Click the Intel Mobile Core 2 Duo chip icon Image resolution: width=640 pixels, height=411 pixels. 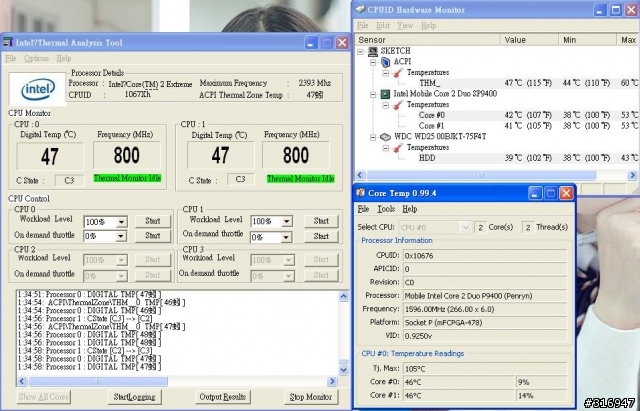click(385, 94)
